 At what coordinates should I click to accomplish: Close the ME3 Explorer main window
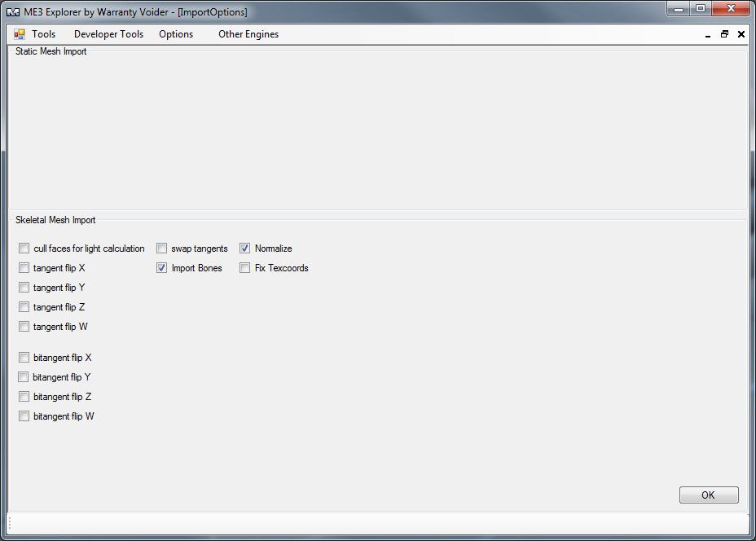coord(731,9)
